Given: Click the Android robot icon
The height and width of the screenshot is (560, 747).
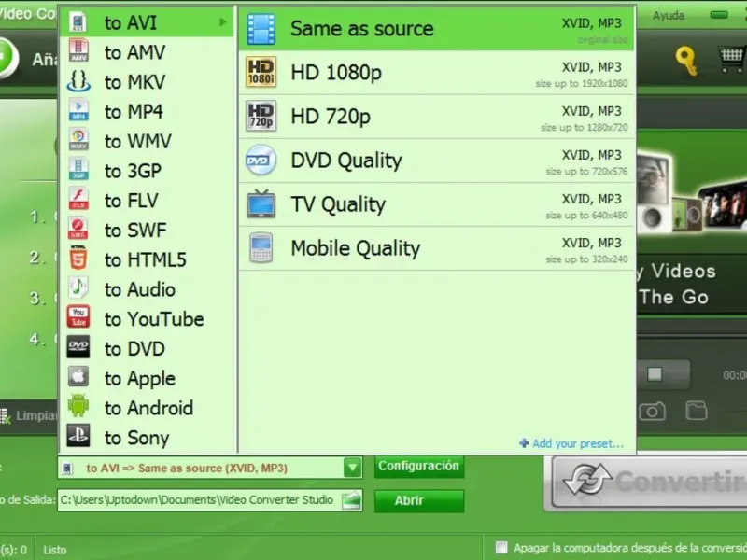Looking at the screenshot, I should [x=78, y=406].
